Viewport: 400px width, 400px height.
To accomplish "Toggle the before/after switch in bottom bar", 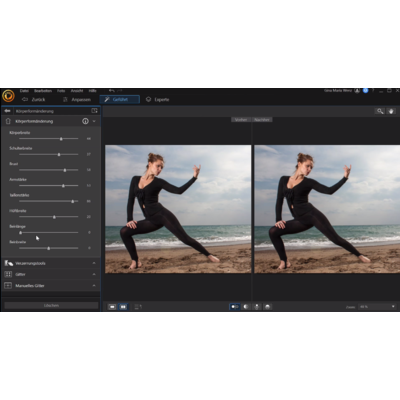I will point(235,307).
